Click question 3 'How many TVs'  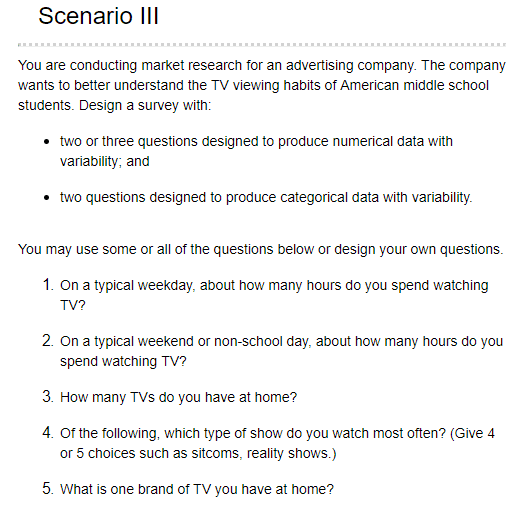pyautogui.click(x=178, y=397)
